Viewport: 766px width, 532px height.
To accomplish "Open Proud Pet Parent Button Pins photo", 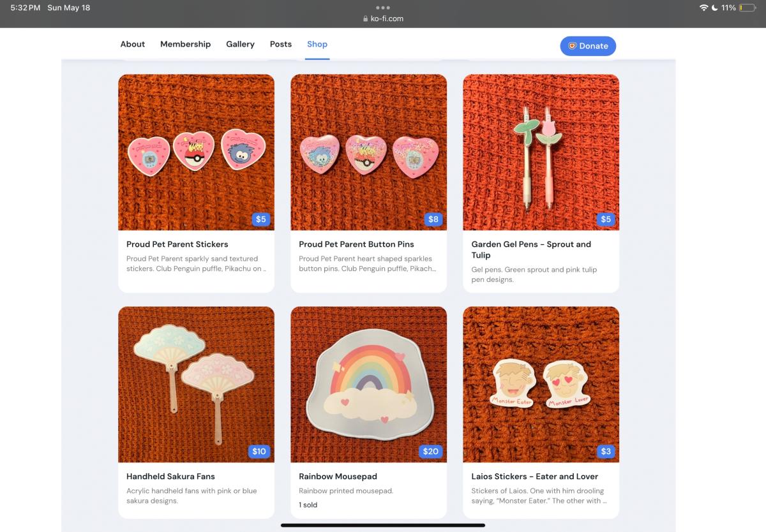I will (x=369, y=152).
